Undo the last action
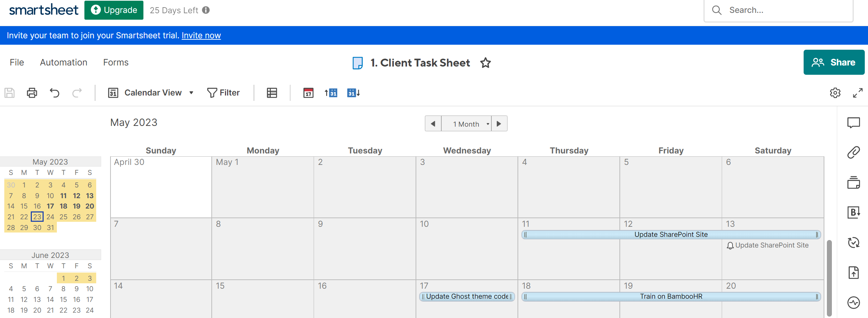Screen dimensions: 868x318 (54, 93)
